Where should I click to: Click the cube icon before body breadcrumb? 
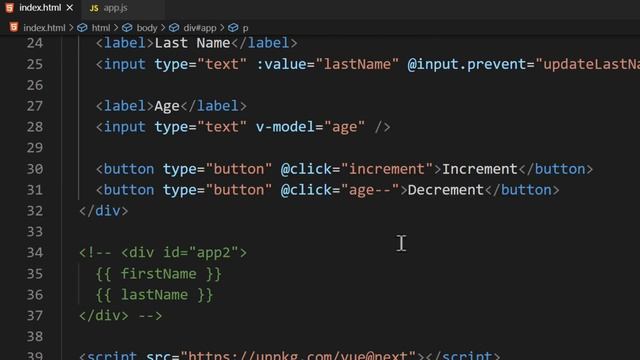(127, 28)
